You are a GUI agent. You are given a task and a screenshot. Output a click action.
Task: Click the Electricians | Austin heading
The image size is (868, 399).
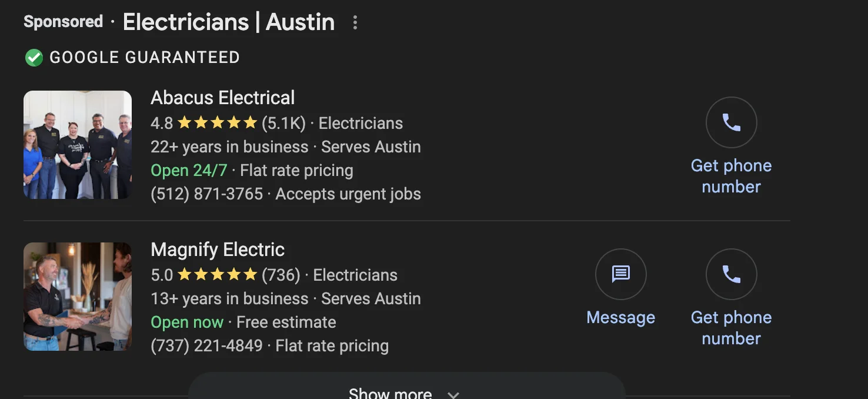228,22
